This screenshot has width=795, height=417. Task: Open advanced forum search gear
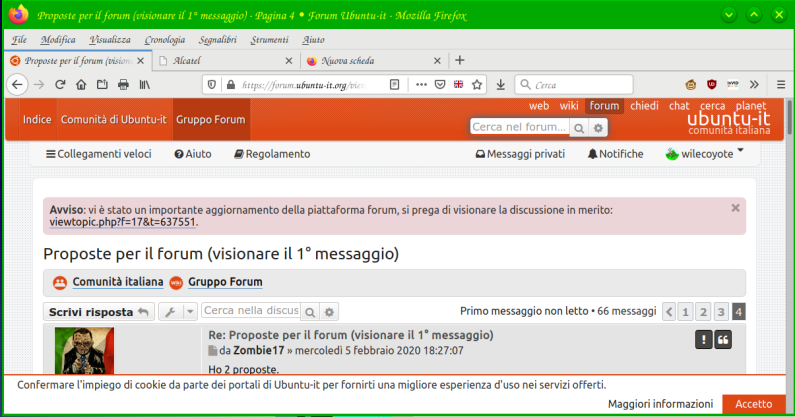pyautogui.click(x=598, y=128)
